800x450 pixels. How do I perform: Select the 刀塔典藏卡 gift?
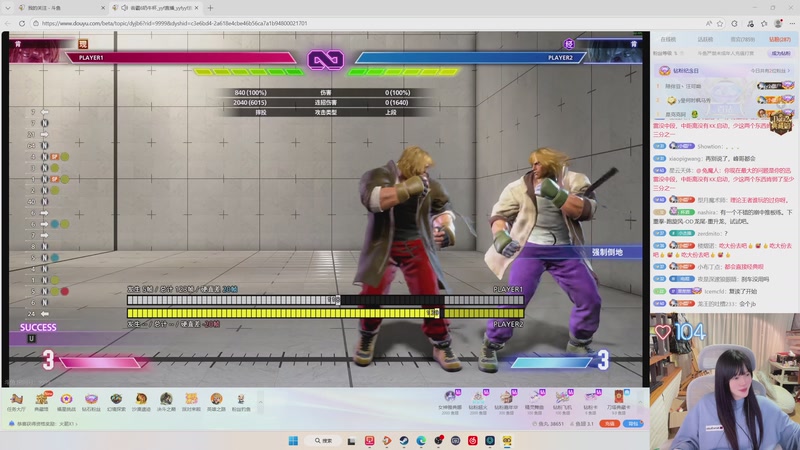[618, 402]
